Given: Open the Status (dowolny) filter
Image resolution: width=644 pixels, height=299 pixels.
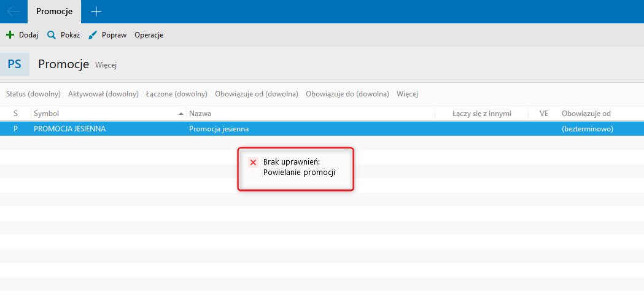Looking at the screenshot, I should 33,94.
